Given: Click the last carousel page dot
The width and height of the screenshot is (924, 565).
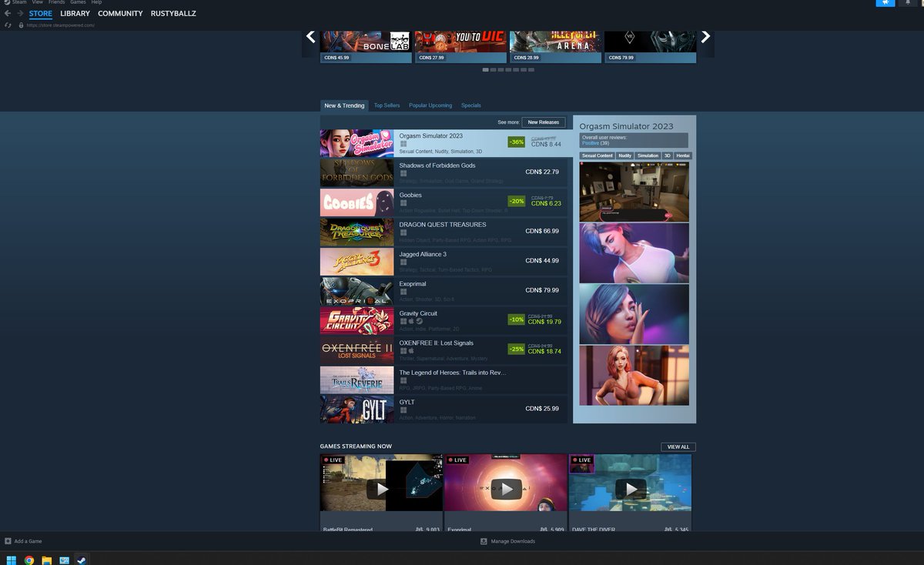Looking at the screenshot, I should 531,69.
